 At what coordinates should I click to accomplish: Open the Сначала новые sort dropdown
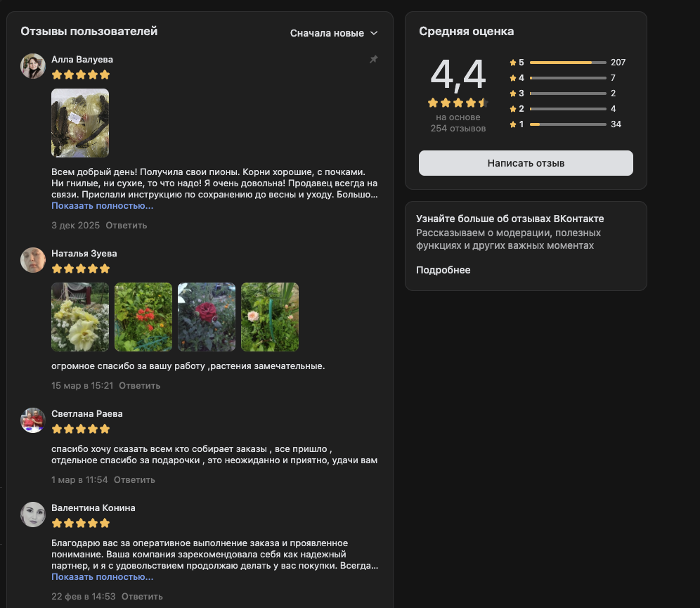334,34
